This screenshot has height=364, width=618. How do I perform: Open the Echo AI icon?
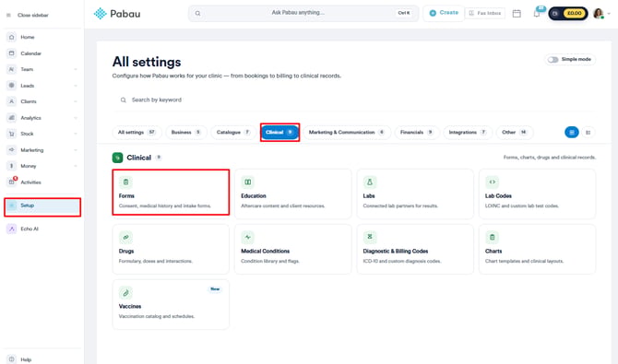point(11,229)
